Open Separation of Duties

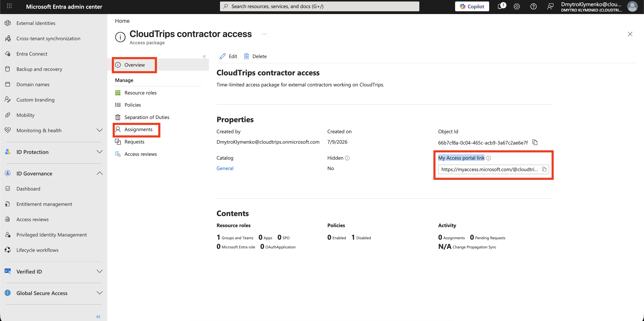[147, 117]
